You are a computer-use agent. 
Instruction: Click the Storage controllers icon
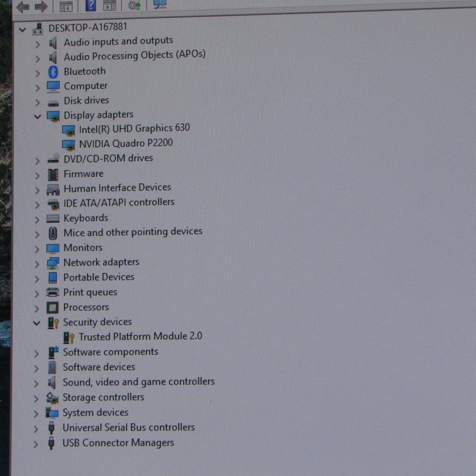(x=52, y=398)
